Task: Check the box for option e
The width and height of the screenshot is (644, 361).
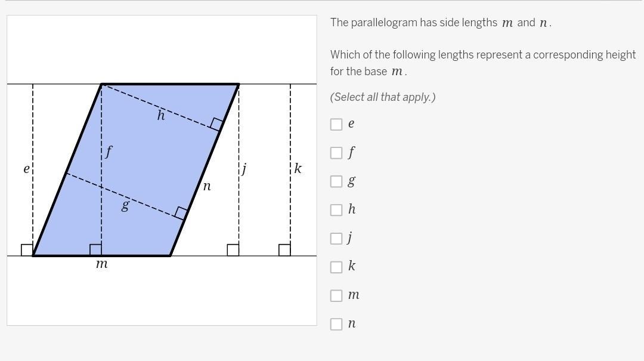Action: pos(336,124)
